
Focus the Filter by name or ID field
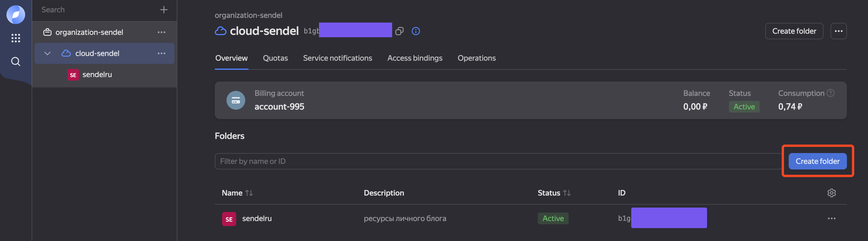(x=498, y=161)
